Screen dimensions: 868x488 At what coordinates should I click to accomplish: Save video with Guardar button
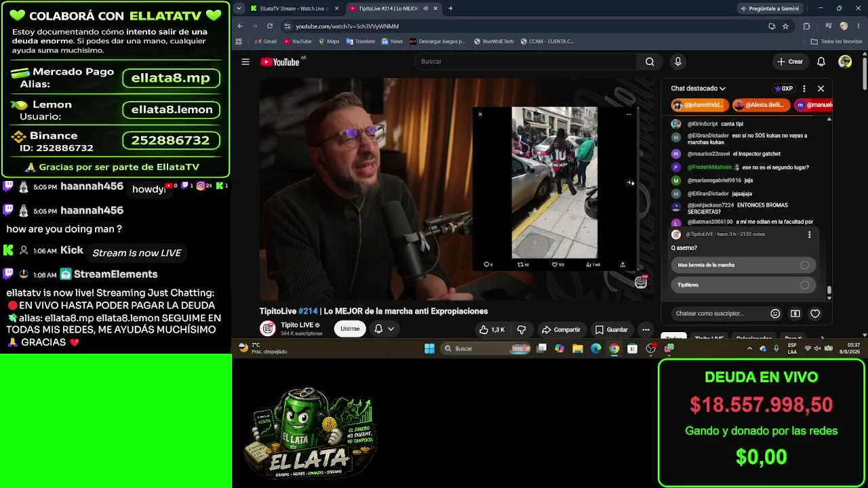click(x=612, y=329)
